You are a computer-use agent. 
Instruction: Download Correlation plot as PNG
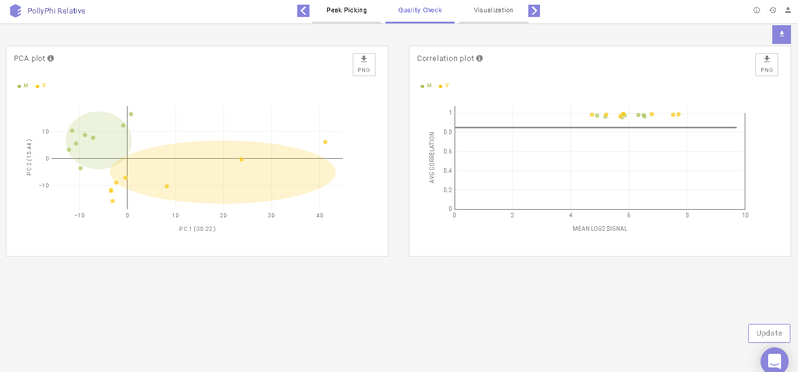[x=766, y=65]
